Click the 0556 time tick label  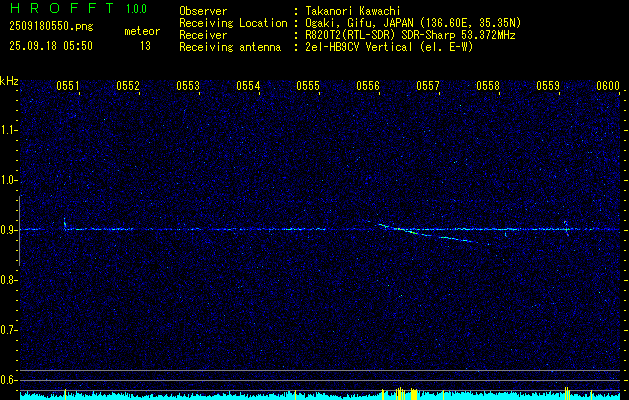coord(368,87)
